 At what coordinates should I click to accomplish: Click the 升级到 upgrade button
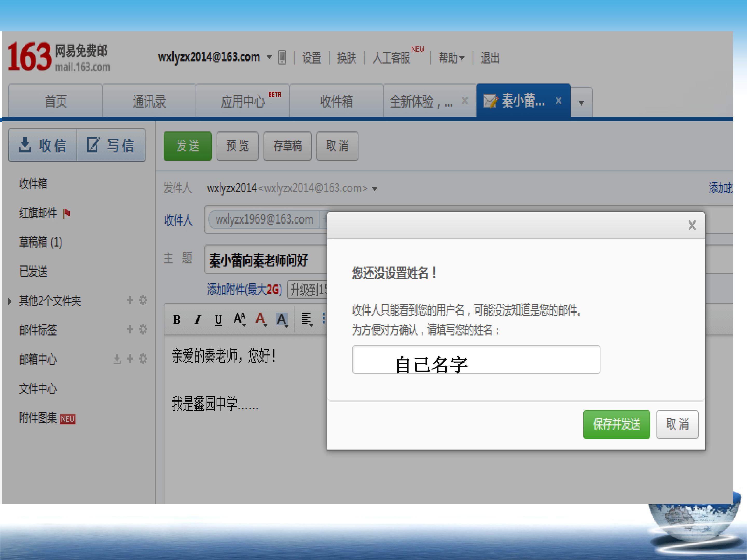pyautogui.click(x=307, y=289)
